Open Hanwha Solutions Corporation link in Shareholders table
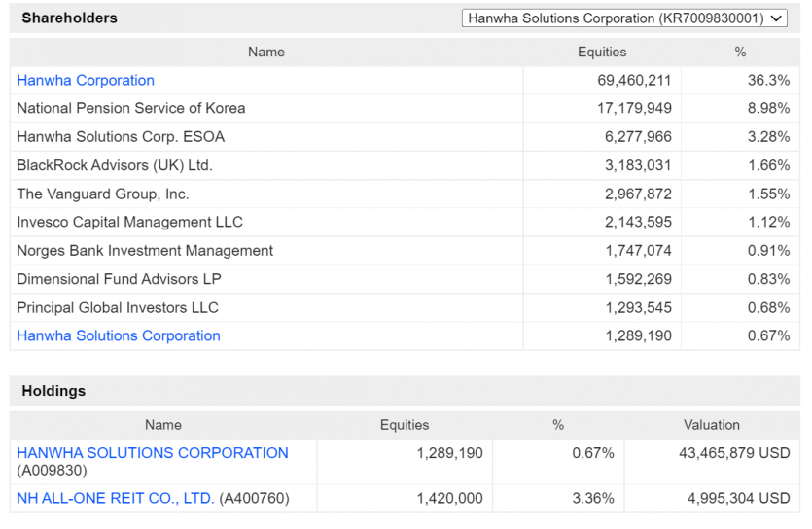The width and height of the screenshot is (812, 529). tap(119, 335)
